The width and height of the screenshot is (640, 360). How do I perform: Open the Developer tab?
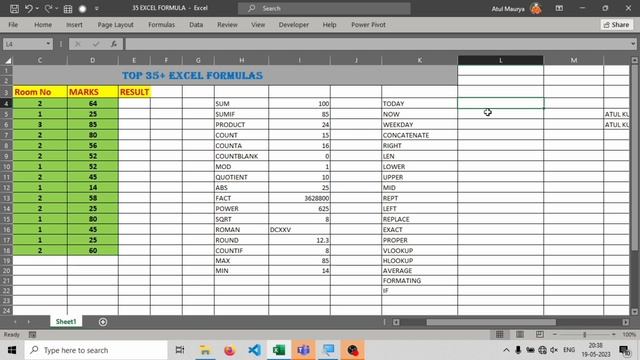pos(293,24)
